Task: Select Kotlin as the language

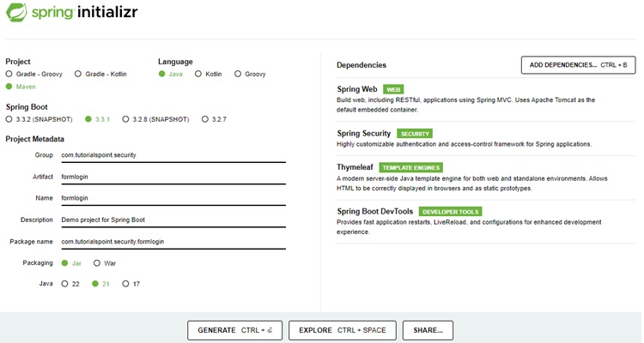Action: point(199,75)
